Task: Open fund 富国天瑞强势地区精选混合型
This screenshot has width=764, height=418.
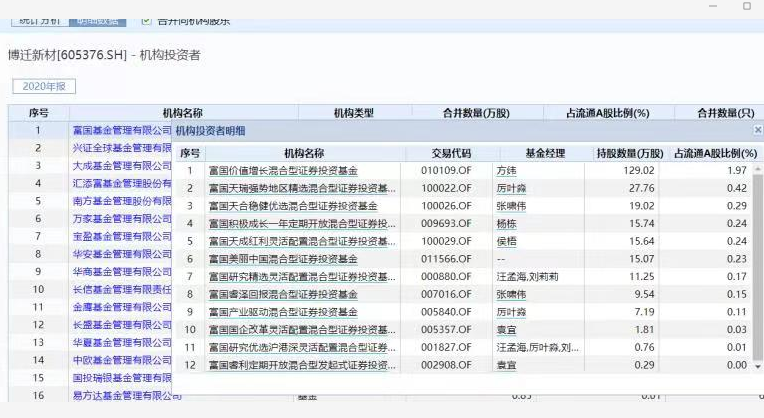Action: tap(302, 188)
